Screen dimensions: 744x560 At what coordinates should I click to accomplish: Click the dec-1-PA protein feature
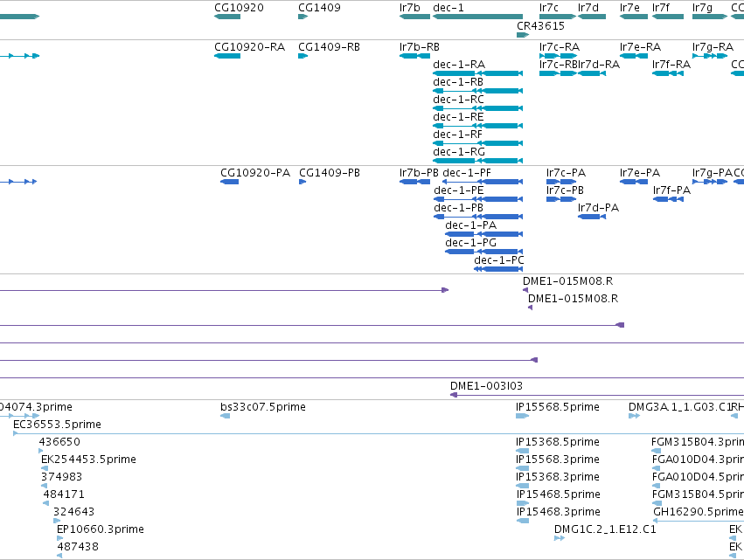tap(484, 234)
